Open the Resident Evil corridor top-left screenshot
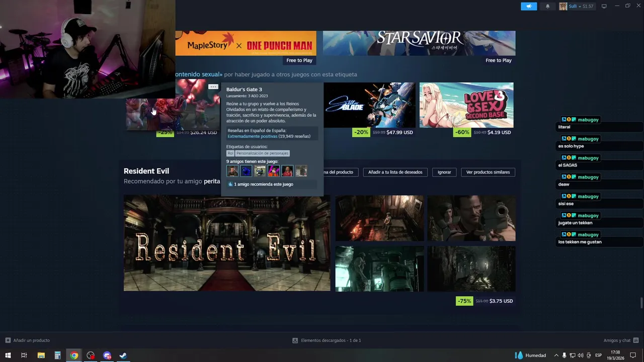 click(379, 218)
